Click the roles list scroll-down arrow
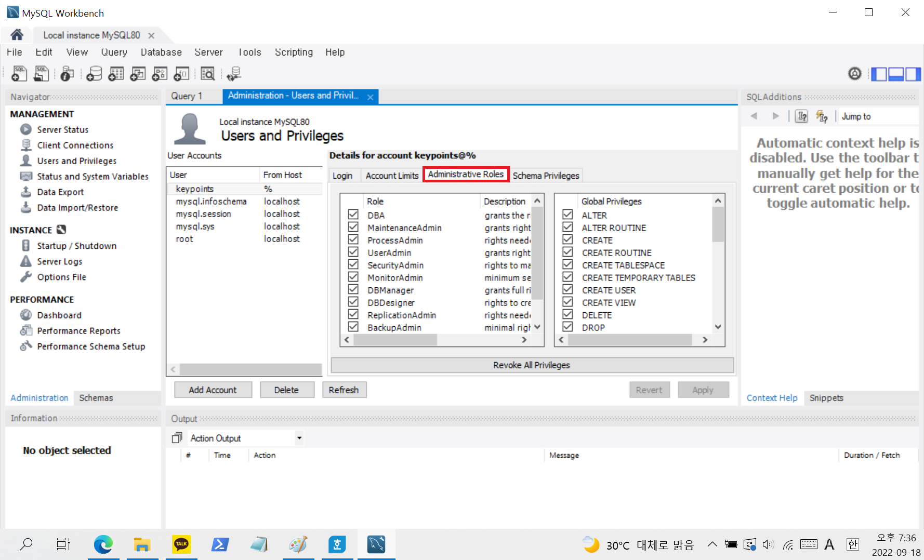 click(x=537, y=327)
